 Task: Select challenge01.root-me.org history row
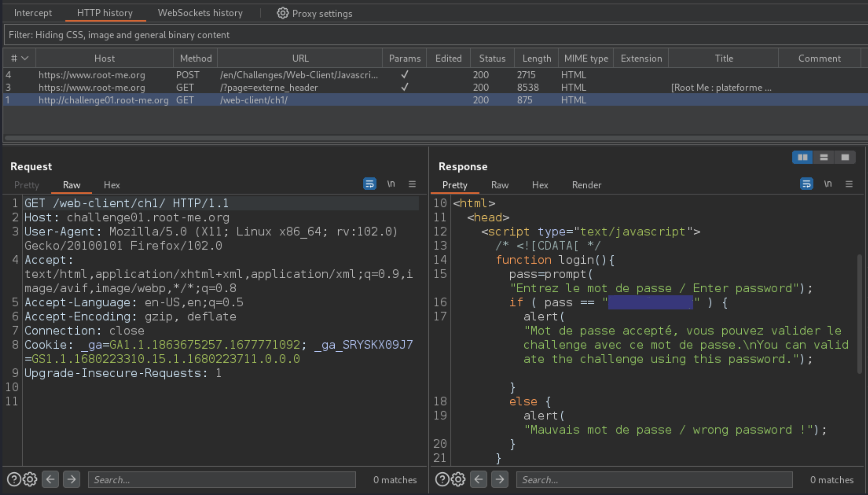(436, 100)
